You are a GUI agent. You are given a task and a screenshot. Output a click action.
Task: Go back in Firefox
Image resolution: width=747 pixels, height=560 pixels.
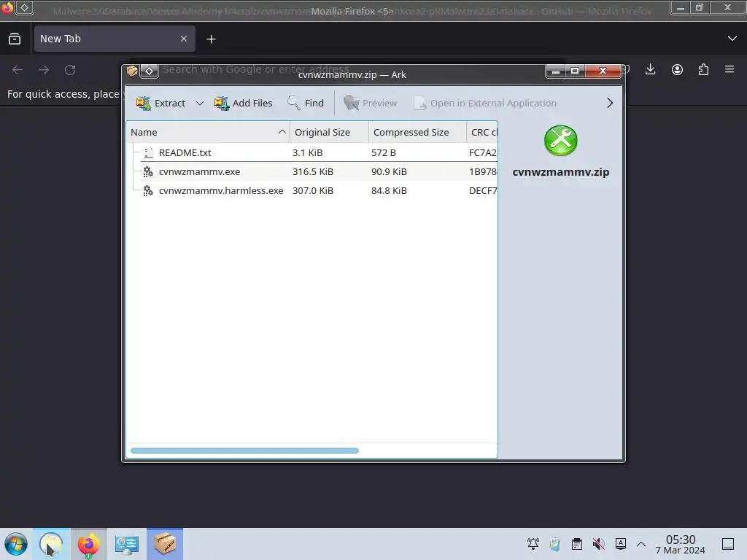[18, 70]
